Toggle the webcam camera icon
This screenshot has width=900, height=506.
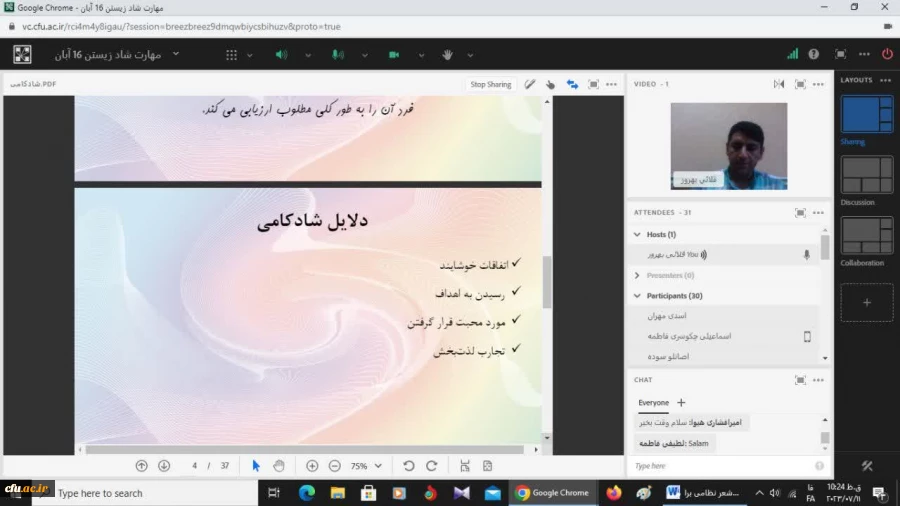point(394,55)
